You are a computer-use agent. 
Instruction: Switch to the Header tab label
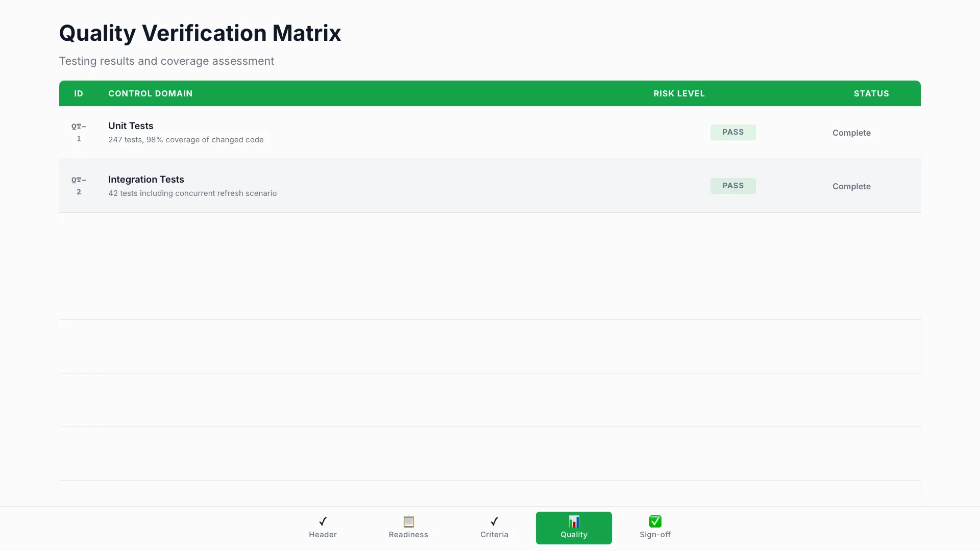[x=323, y=535]
